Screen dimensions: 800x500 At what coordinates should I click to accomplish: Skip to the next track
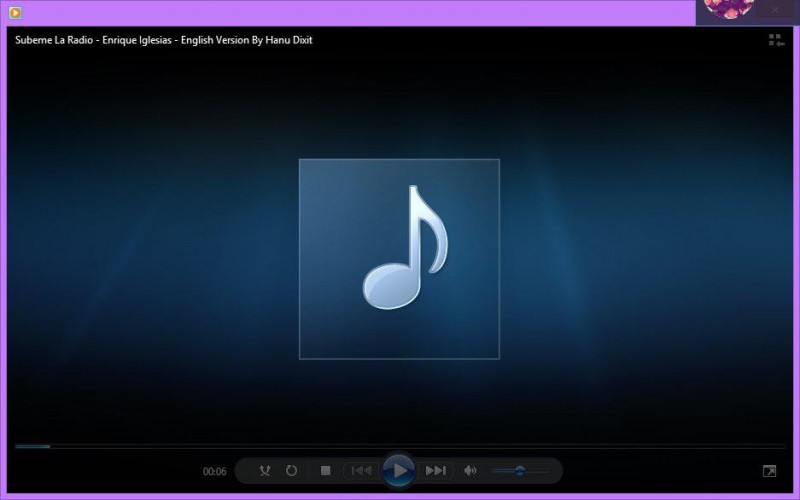pos(436,470)
